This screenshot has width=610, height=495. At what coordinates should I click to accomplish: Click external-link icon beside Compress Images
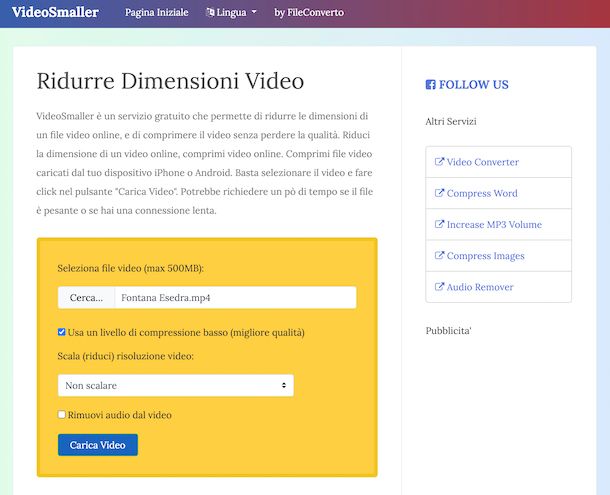tap(439, 255)
